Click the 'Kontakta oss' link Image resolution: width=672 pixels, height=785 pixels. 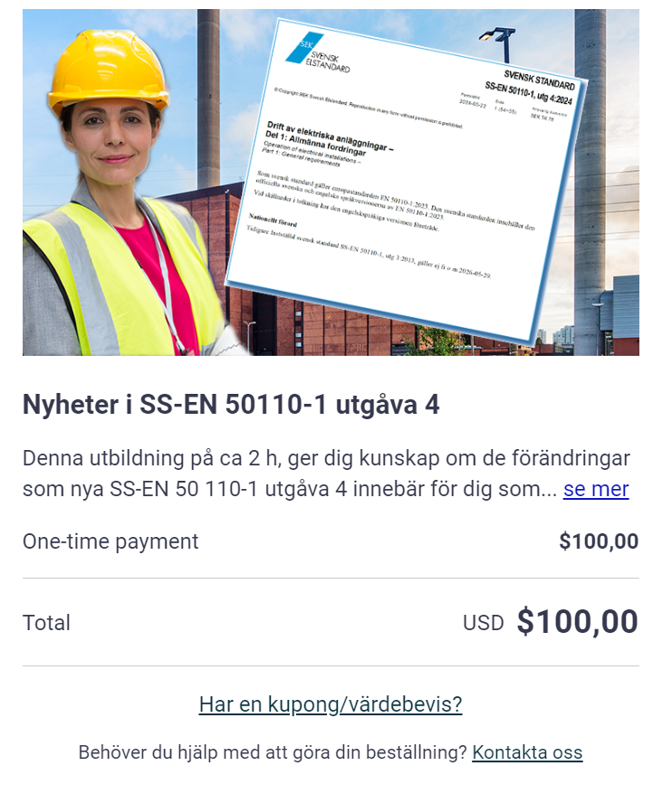pos(527,752)
